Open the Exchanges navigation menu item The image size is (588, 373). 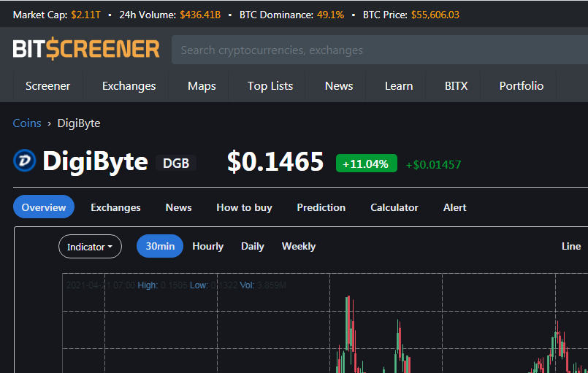pos(129,86)
